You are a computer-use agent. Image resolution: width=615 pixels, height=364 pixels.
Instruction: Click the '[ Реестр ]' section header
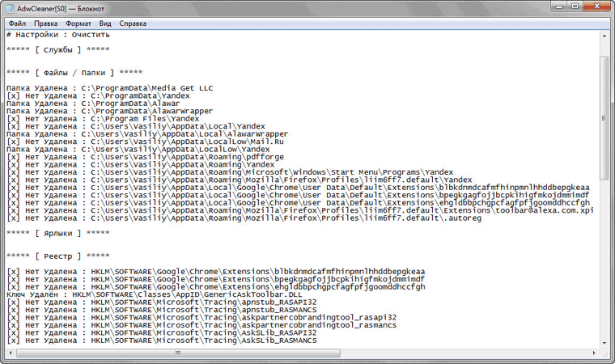click(x=58, y=256)
